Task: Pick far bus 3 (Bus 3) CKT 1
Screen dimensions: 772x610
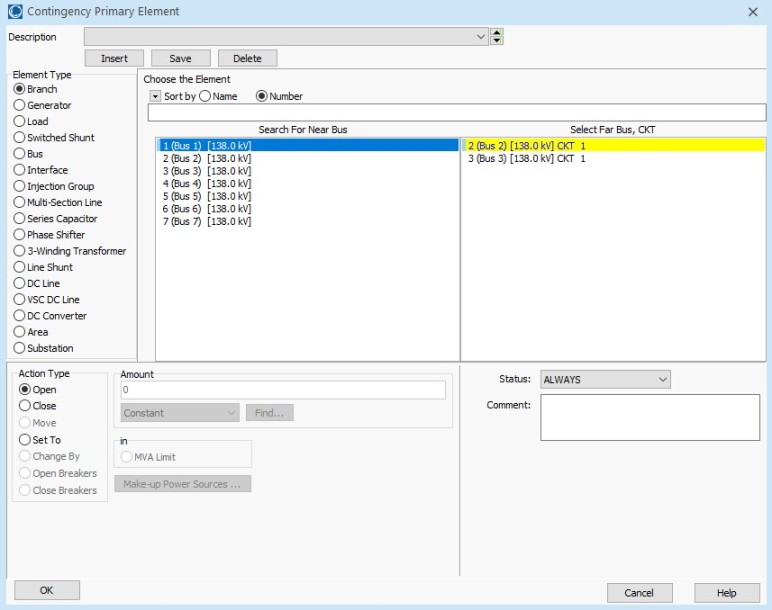Action: (526, 158)
